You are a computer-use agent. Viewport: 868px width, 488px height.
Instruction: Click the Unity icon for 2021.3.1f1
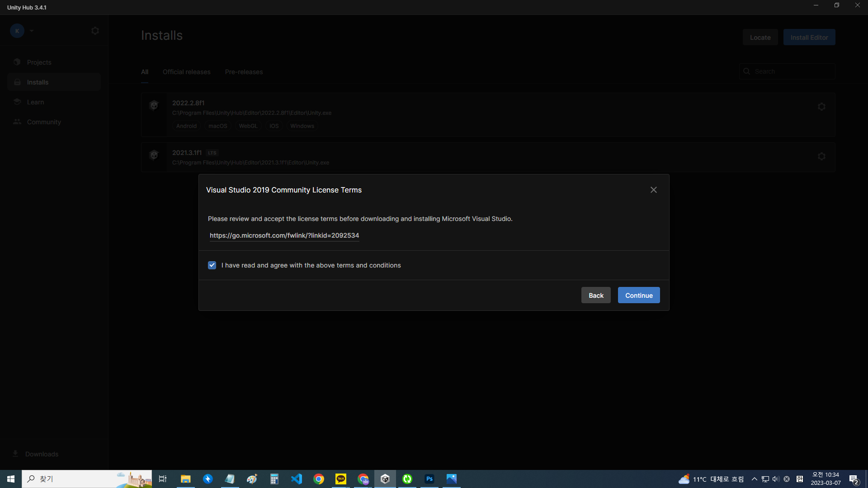click(154, 155)
